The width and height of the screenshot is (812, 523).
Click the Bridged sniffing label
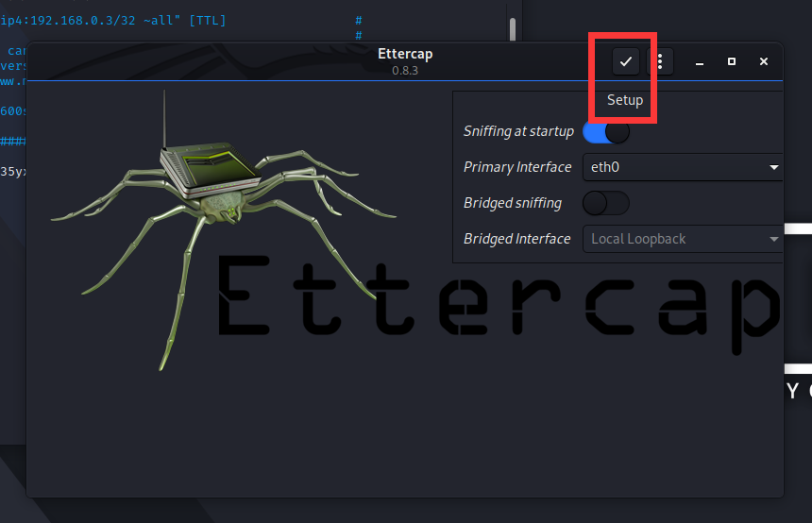click(513, 203)
